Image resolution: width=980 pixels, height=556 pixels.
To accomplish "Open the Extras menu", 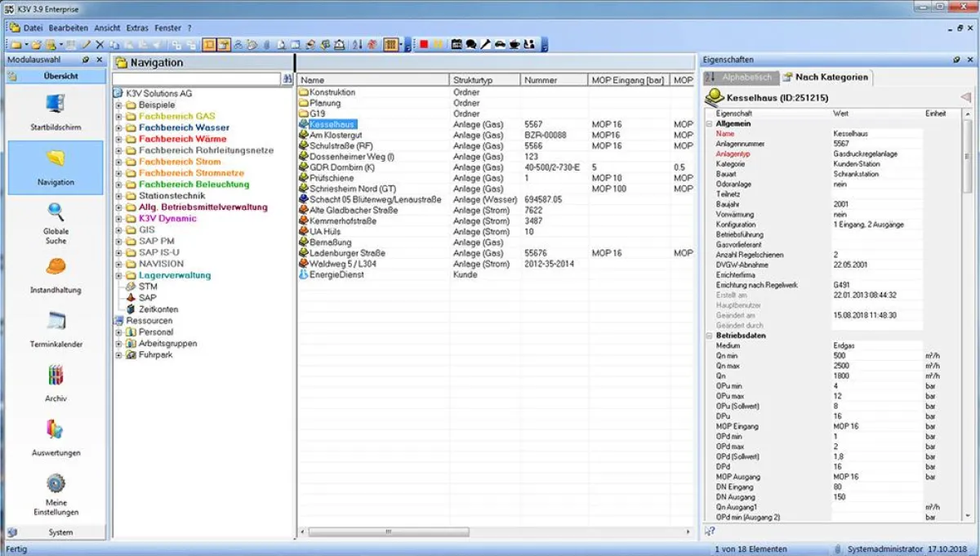I will pos(137,28).
